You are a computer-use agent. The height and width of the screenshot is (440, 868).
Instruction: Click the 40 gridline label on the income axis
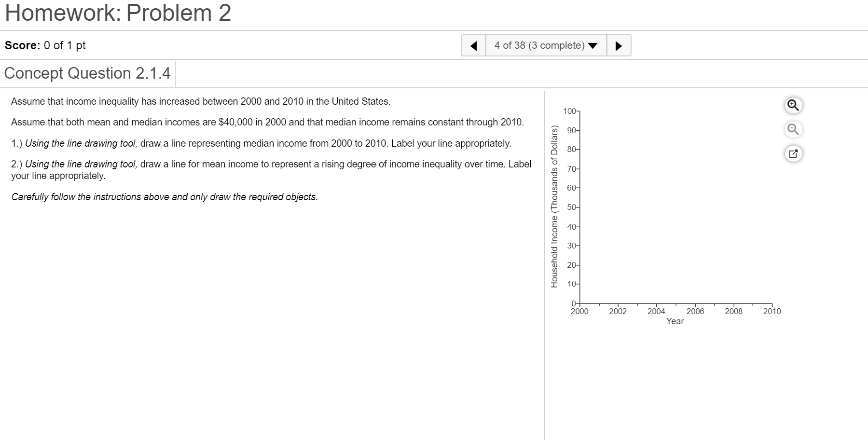tap(572, 226)
